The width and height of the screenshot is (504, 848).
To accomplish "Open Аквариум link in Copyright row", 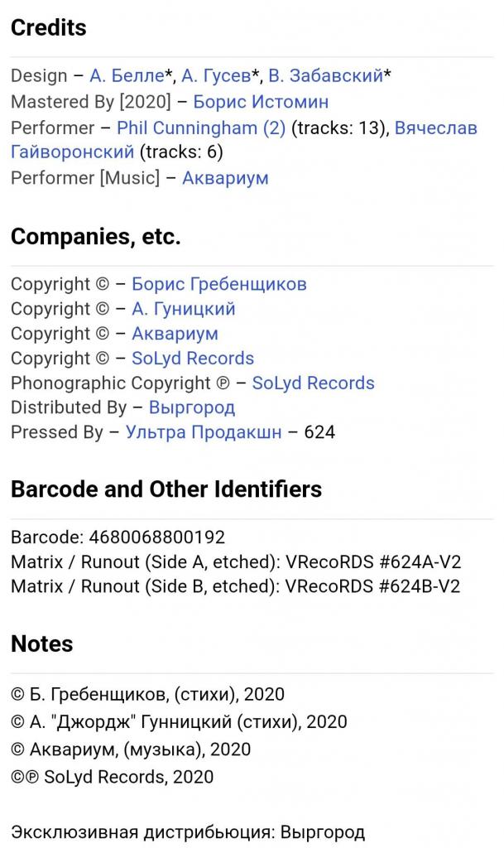I will tap(175, 334).
